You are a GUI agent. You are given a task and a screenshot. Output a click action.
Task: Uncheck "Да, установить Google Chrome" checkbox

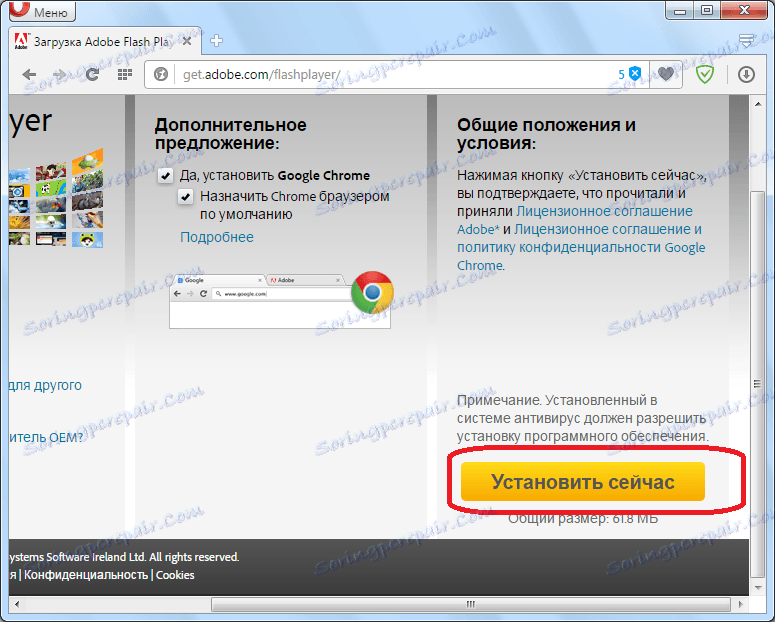[166, 176]
